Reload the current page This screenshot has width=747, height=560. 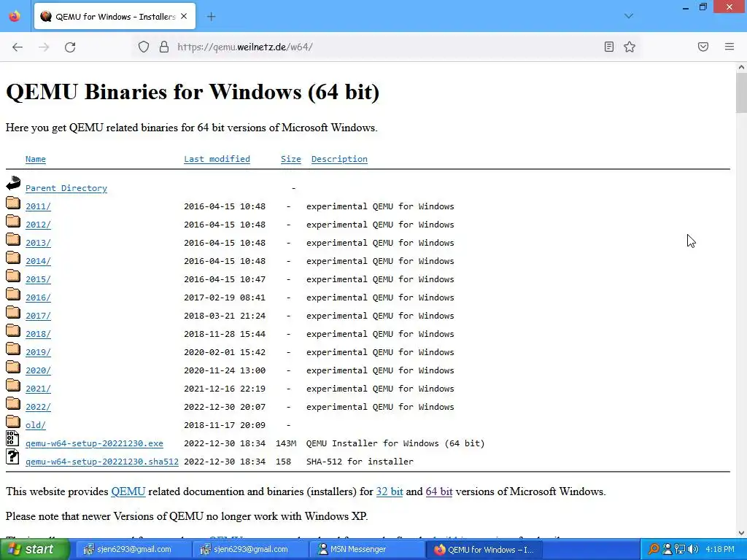tap(70, 47)
